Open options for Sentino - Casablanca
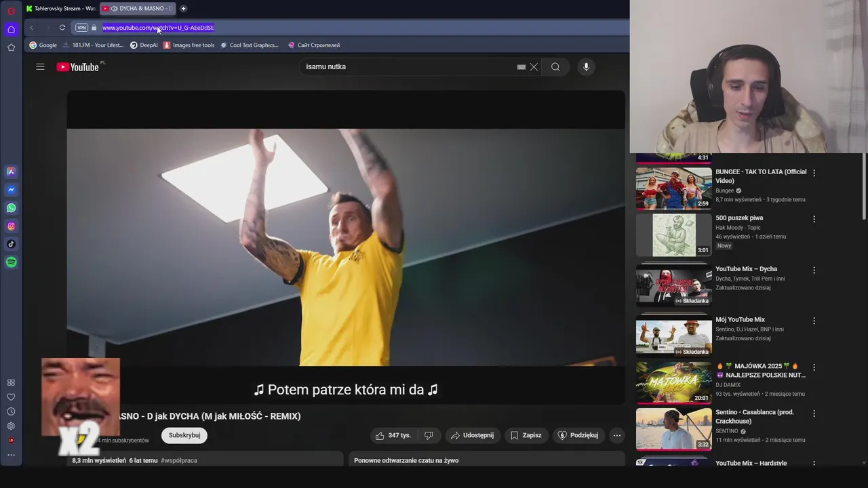This screenshot has height=488, width=868. click(814, 413)
